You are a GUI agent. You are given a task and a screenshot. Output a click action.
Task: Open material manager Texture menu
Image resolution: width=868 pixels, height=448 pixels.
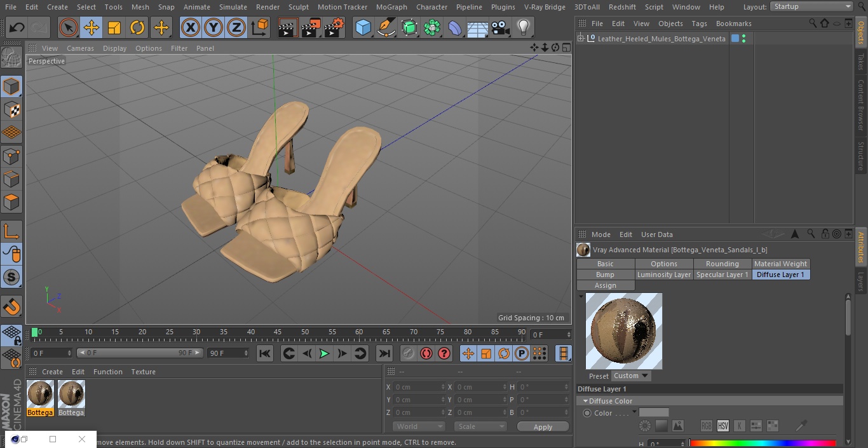(x=144, y=372)
